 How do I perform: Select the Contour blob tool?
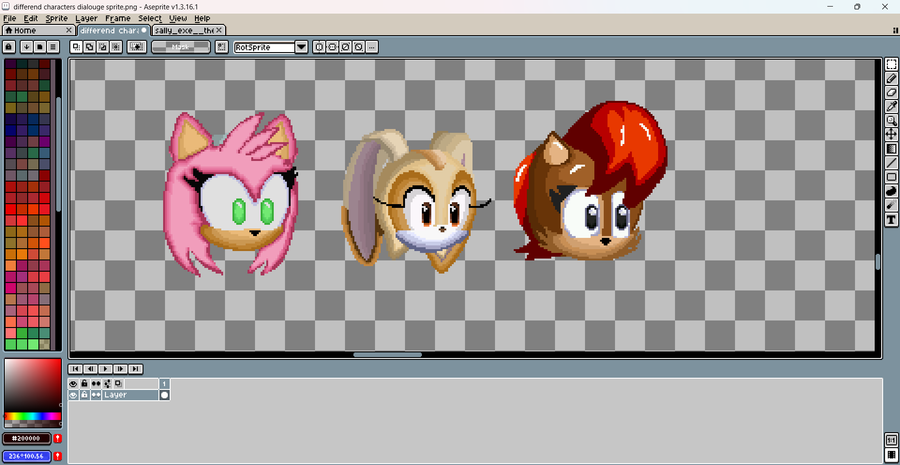point(891,191)
